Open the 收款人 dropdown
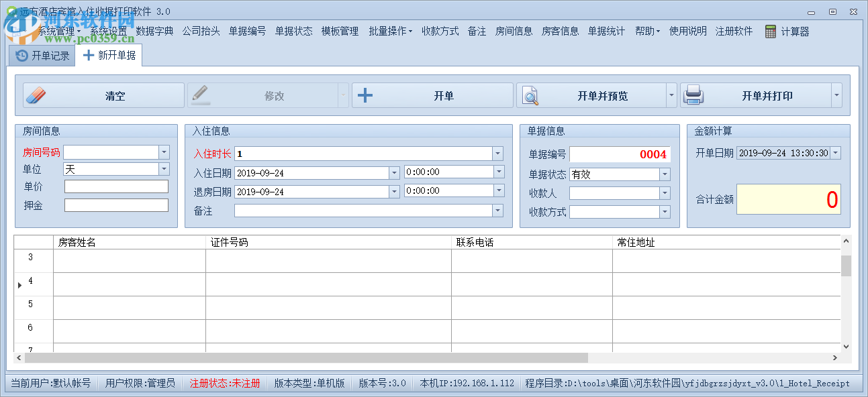 click(665, 193)
